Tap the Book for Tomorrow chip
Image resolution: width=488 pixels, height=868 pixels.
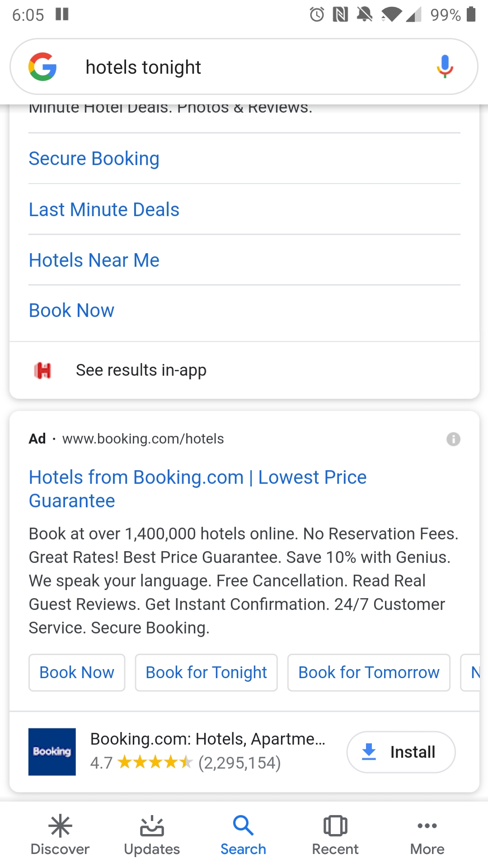[369, 673]
